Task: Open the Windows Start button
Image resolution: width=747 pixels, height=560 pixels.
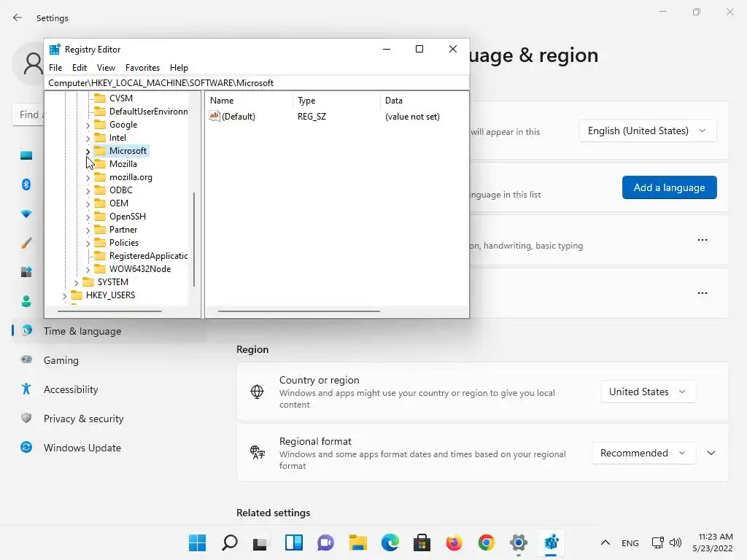Action: tap(197, 542)
